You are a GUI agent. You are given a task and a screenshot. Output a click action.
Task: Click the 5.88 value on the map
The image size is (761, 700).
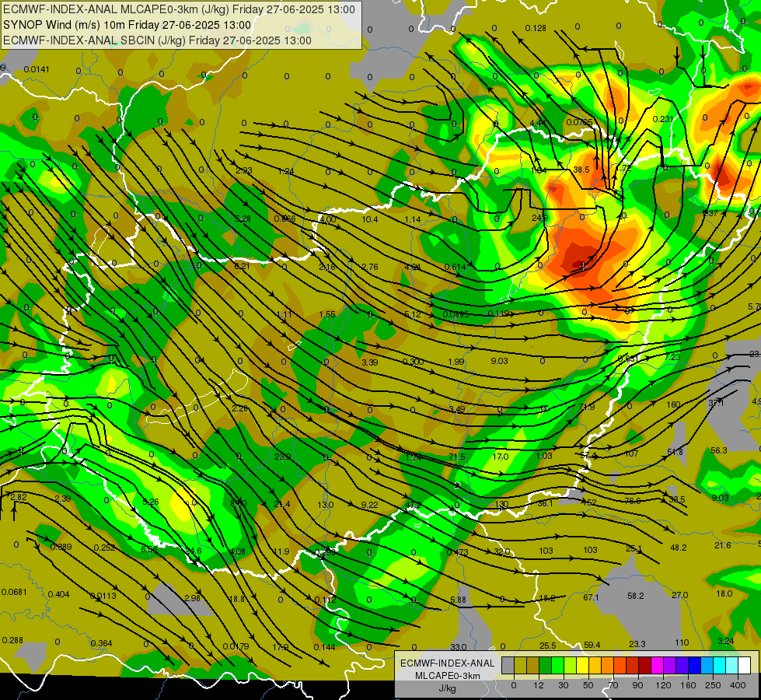(458, 600)
